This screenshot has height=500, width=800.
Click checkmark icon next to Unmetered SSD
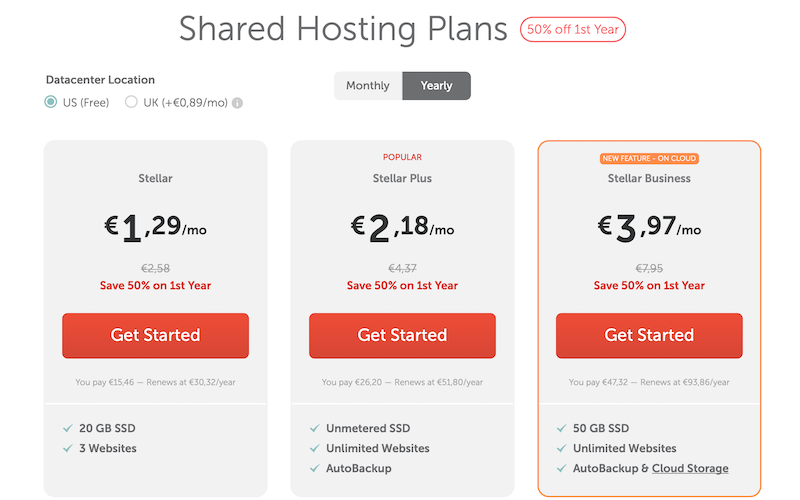[x=313, y=428]
